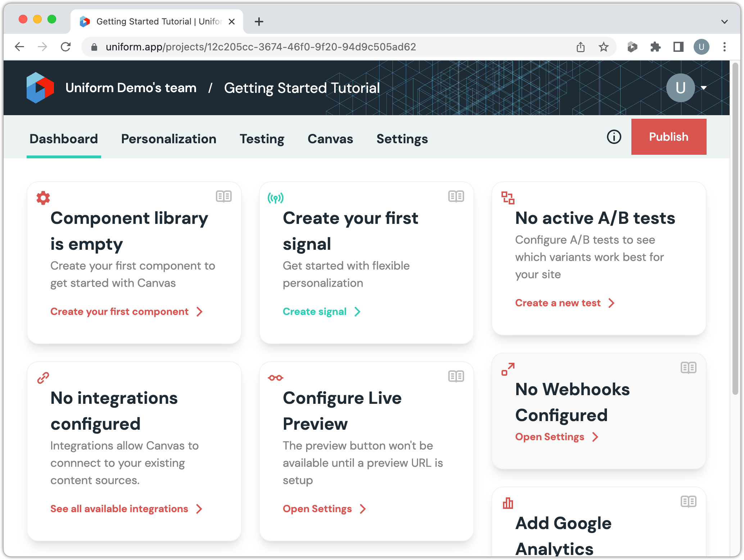Screen dimensions: 744x560
Task: Click the info circle icon beside Publish
Action: [614, 137]
